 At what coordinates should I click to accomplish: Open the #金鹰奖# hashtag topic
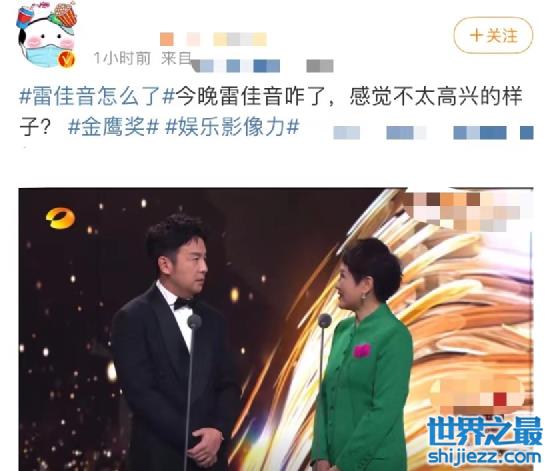pyautogui.click(x=113, y=127)
